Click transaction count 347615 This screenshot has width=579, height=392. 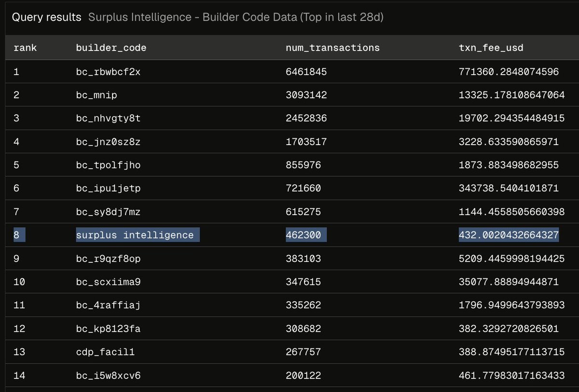coord(303,282)
